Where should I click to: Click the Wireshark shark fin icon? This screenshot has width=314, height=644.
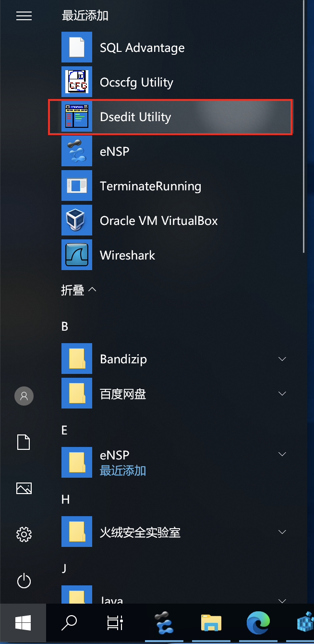(77, 255)
